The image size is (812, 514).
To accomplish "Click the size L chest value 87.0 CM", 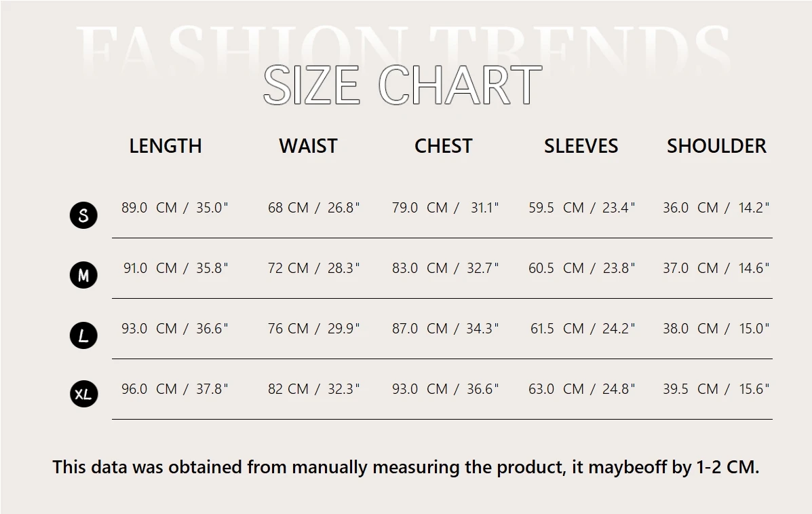I will pos(420,329).
